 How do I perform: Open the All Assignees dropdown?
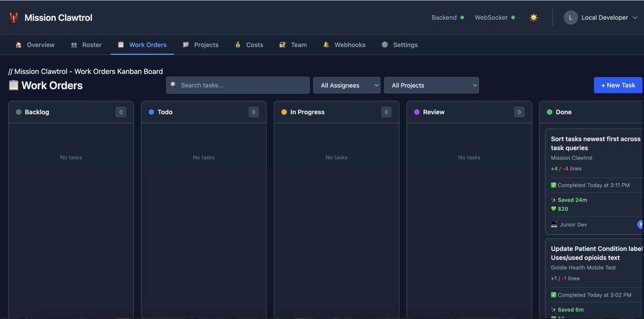(347, 85)
